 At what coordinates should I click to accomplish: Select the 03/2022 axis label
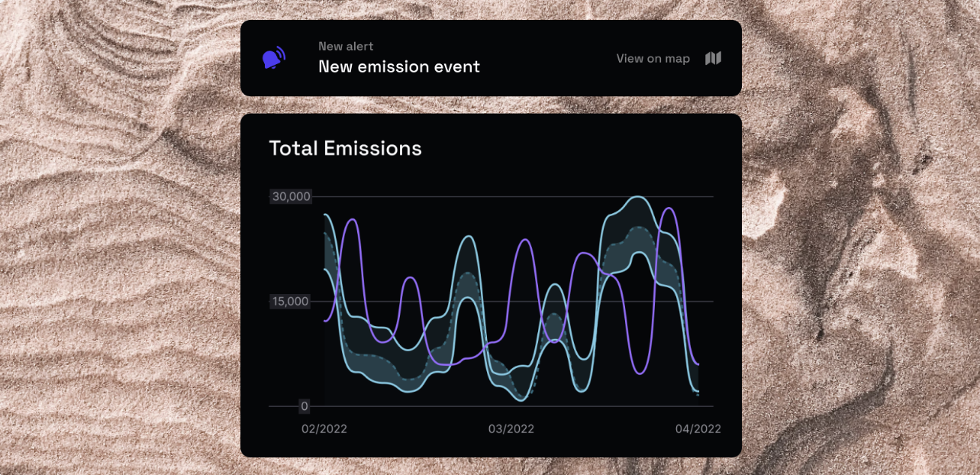(511, 428)
